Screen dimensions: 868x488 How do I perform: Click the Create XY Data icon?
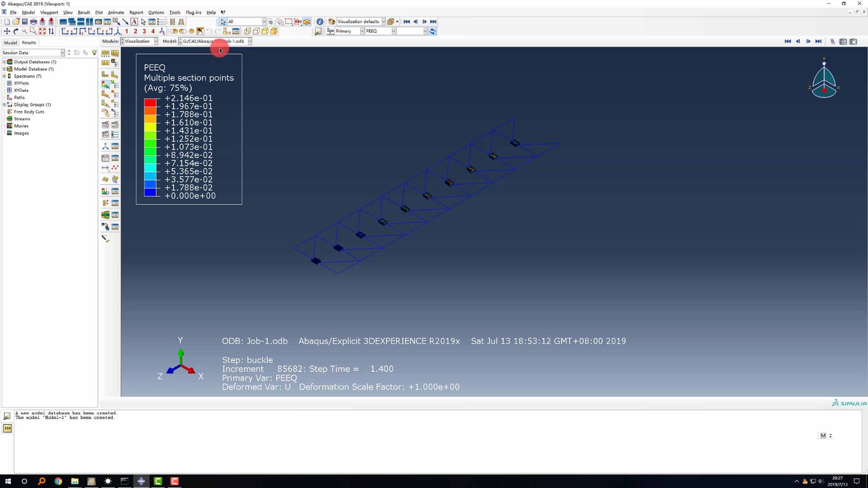click(x=105, y=158)
